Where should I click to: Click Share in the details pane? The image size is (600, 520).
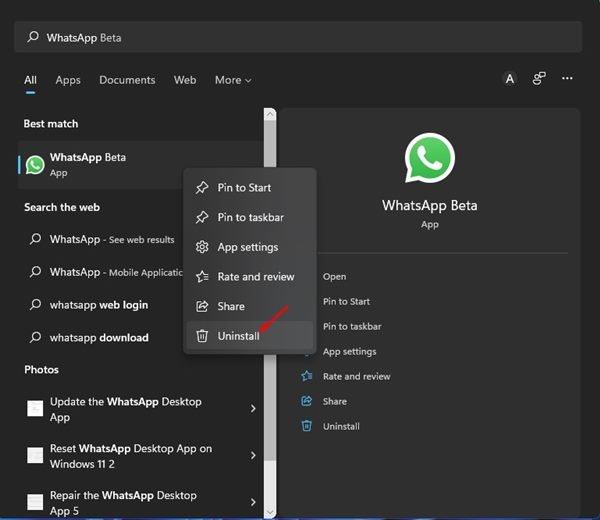(335, 401)
